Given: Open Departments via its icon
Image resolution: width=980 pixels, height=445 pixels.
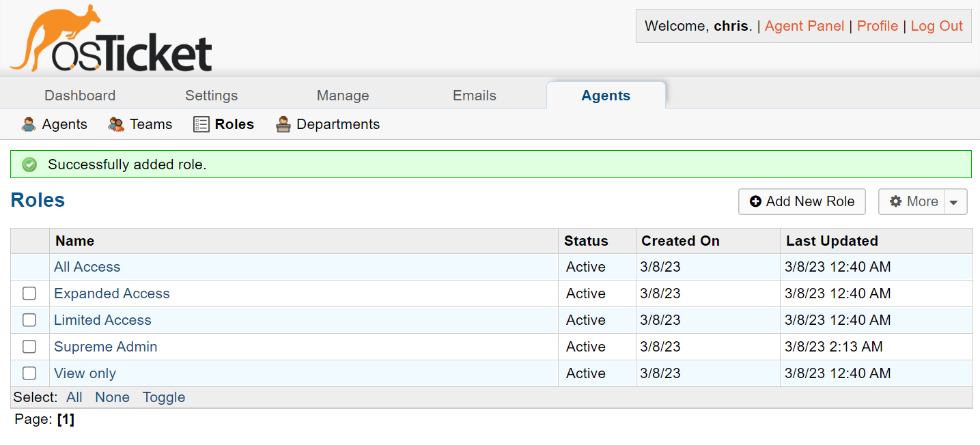Looking at the screenshot, I should tap(282, 124).
